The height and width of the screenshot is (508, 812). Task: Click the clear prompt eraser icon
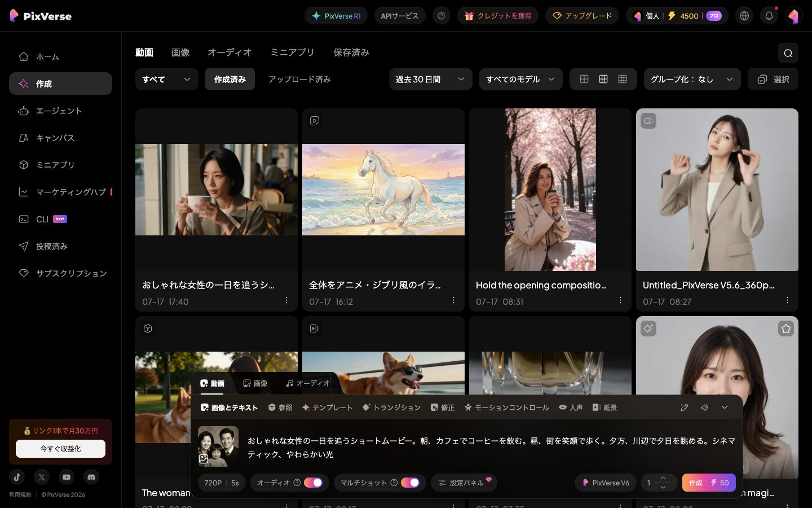[x=704, y=407]
